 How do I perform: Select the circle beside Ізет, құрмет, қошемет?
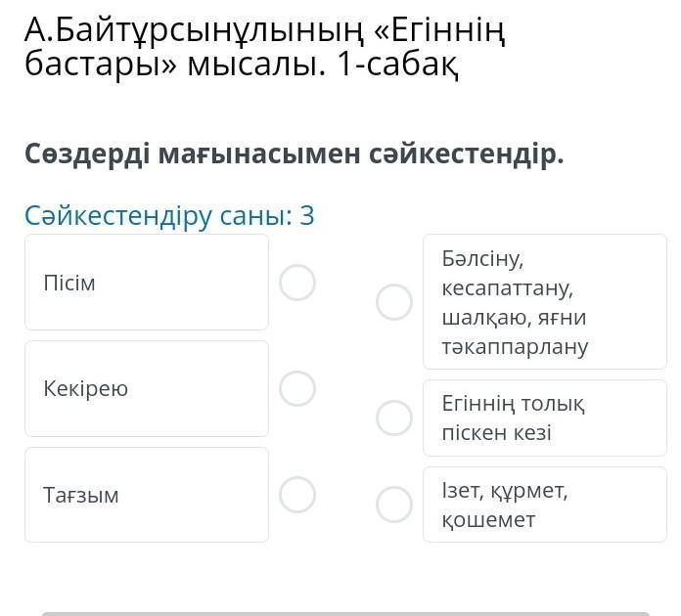(x=394, y=505)
